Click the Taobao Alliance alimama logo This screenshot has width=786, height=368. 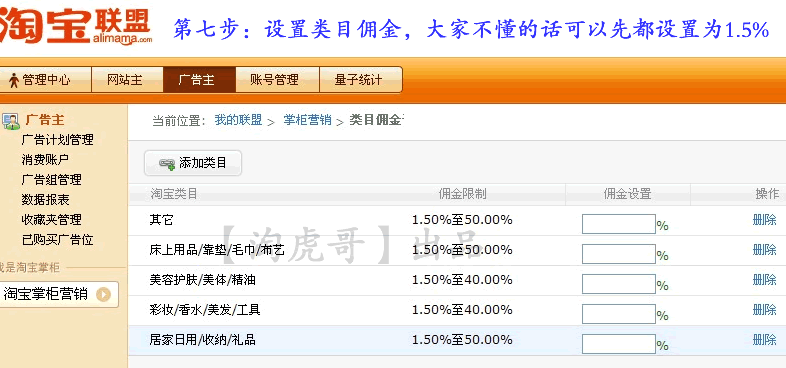point(75,25)
